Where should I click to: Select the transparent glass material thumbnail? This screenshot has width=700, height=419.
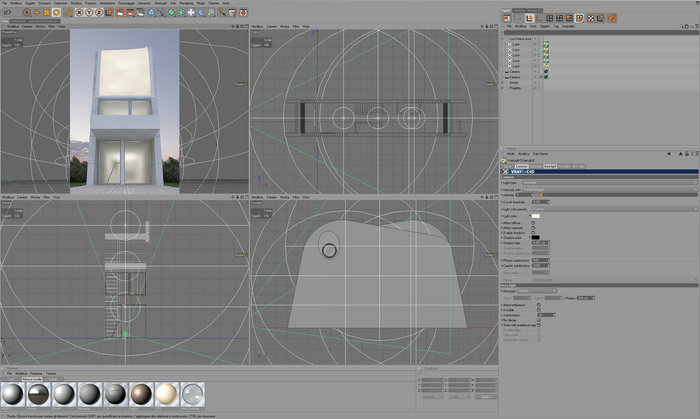point(192,394)
